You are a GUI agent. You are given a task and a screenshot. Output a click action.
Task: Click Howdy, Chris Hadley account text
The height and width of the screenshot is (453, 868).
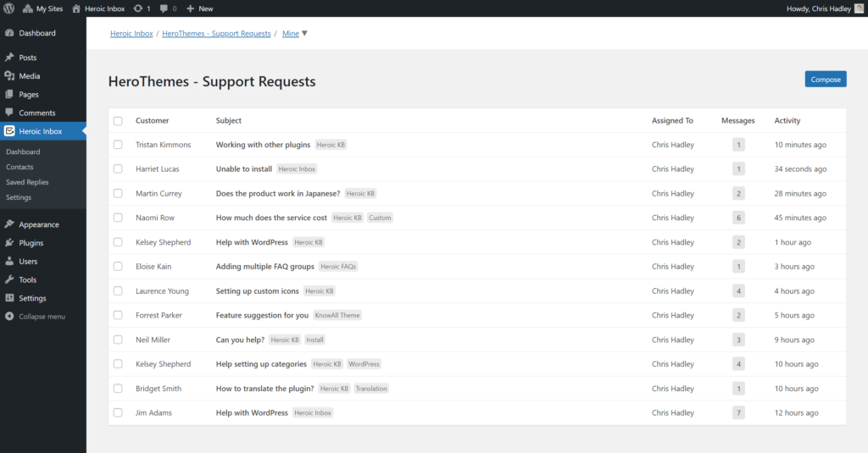[819, 8]
